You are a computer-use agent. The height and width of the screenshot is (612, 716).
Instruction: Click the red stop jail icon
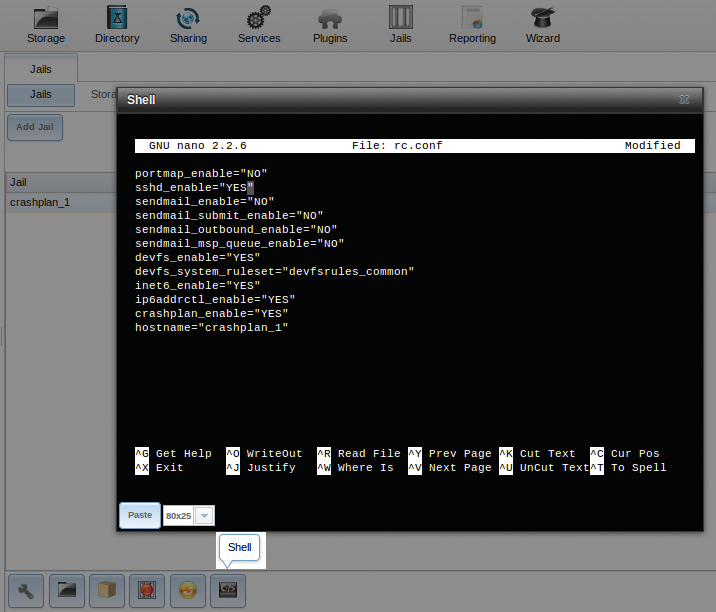[x=147, y=591]
